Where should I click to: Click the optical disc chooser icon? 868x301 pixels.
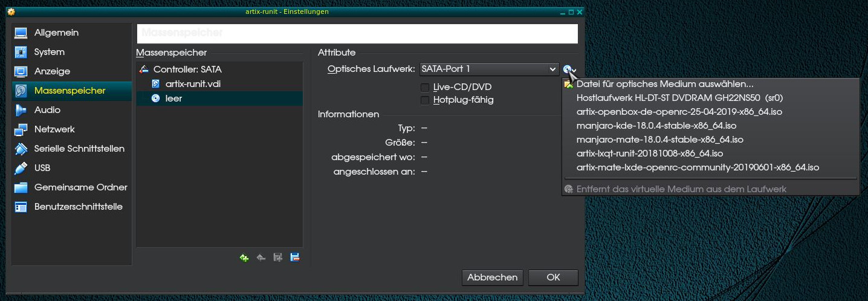569,70
